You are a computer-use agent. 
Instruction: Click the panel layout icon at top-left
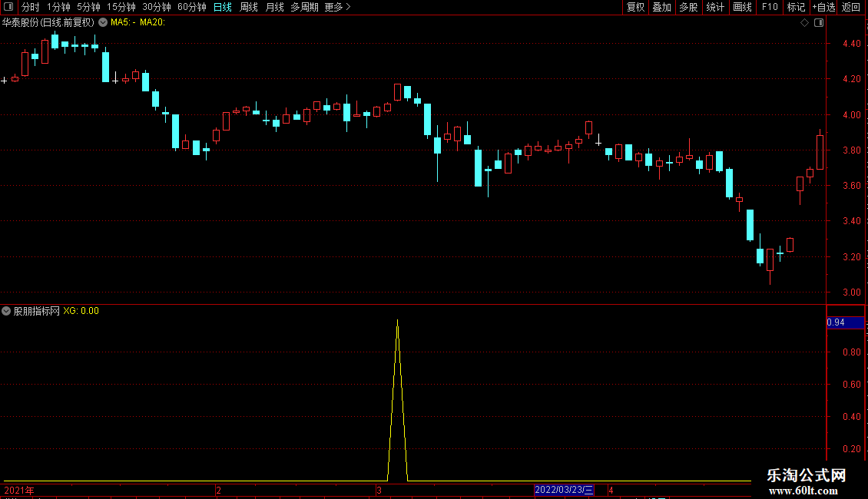(8, 7)
